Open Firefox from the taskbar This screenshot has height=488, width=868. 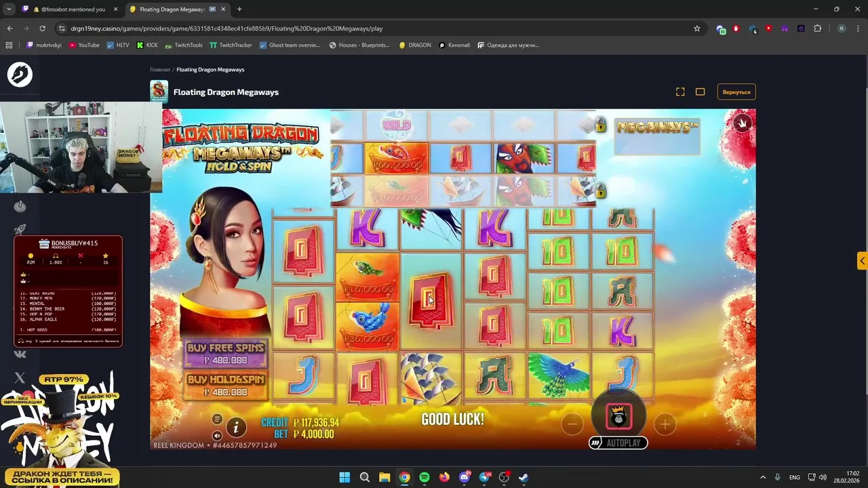[x=444, y=477]
